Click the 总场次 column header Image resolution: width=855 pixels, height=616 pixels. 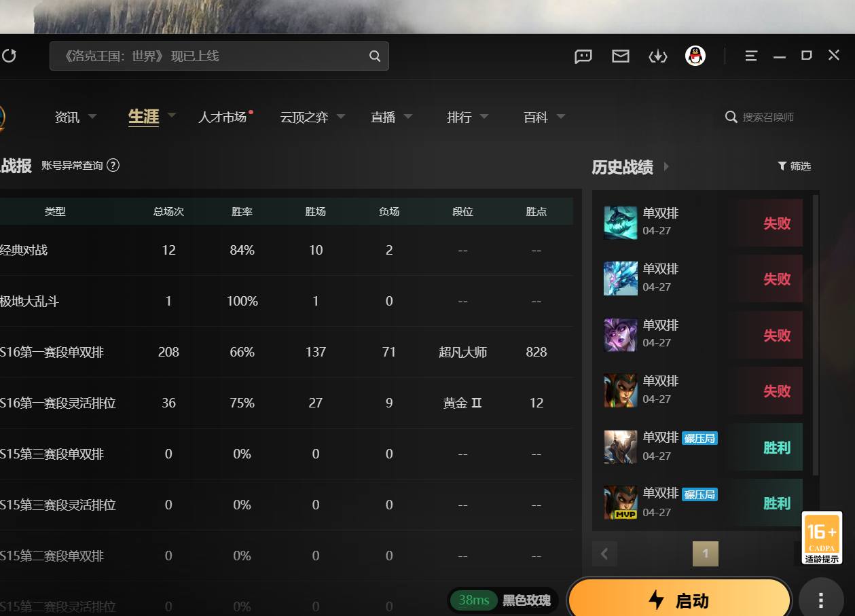click(x=168, y=211)
